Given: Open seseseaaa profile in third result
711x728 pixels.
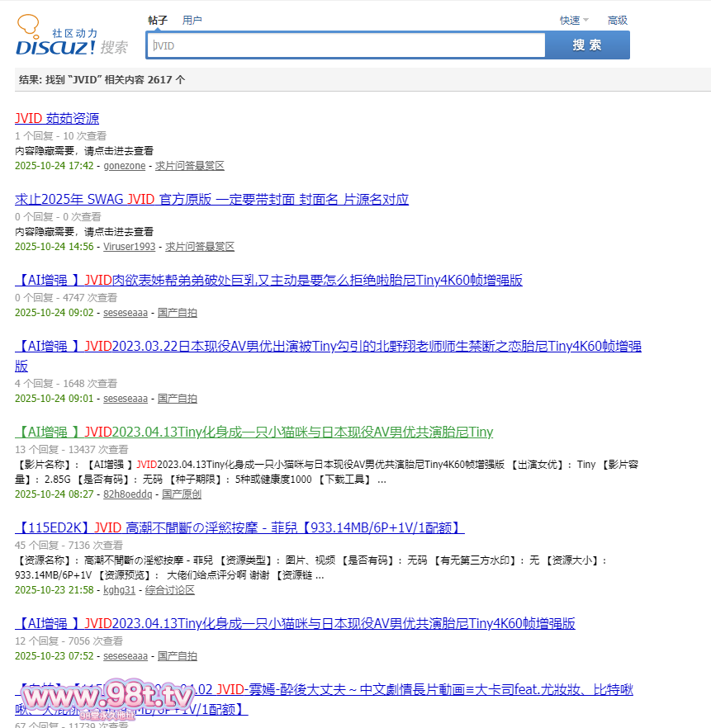Looking at the screenshot, I should 125,313.
